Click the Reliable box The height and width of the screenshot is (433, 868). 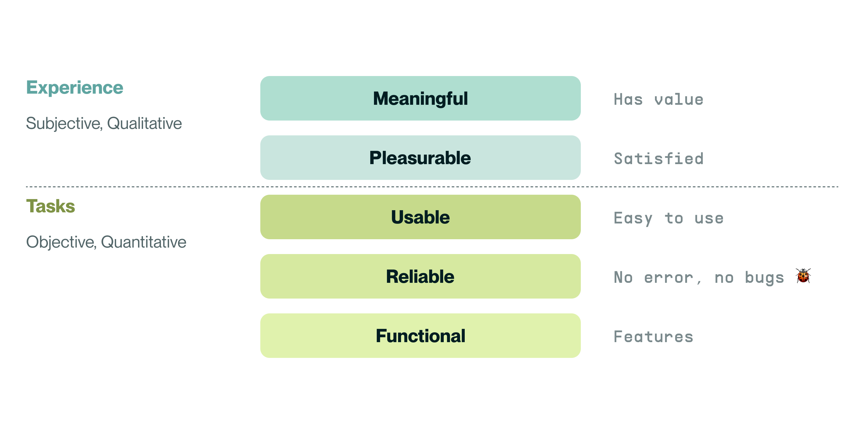(x=420, y=276)
